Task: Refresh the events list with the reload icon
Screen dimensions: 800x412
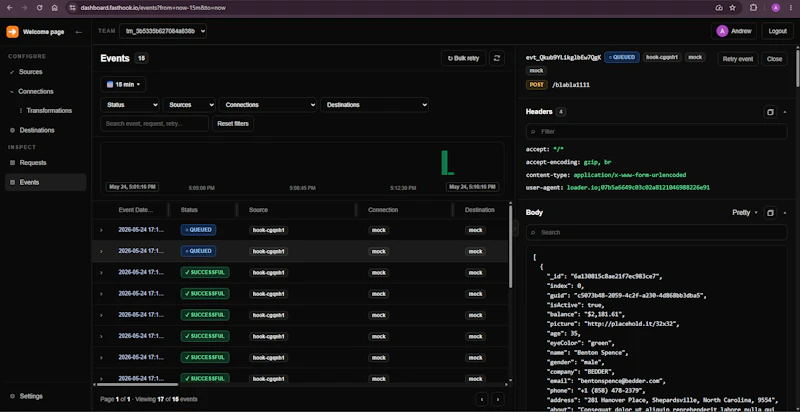Action: tap(496, 58)
